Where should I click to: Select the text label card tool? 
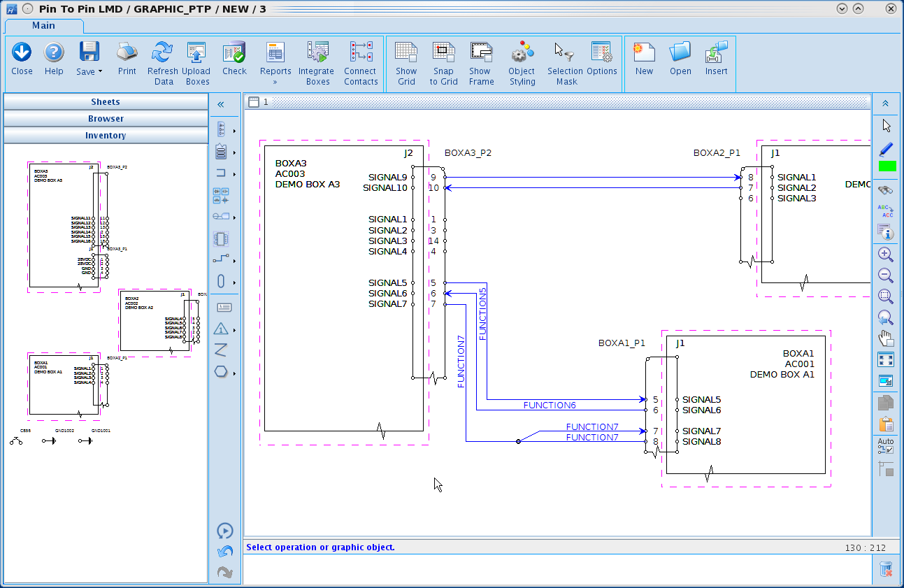tap(224, 307)
